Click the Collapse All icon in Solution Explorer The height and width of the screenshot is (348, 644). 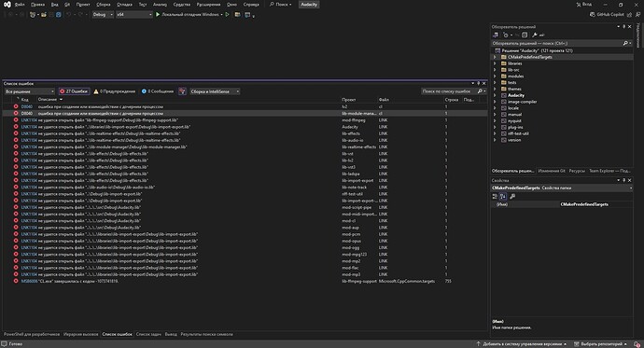pyautogui.click(x=525, y=35)
